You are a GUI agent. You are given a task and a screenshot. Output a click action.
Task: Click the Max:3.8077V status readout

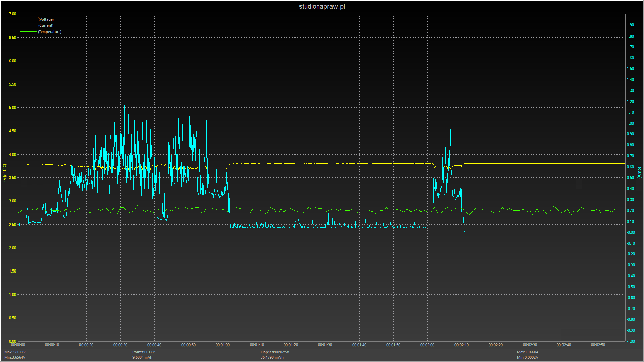15,352
